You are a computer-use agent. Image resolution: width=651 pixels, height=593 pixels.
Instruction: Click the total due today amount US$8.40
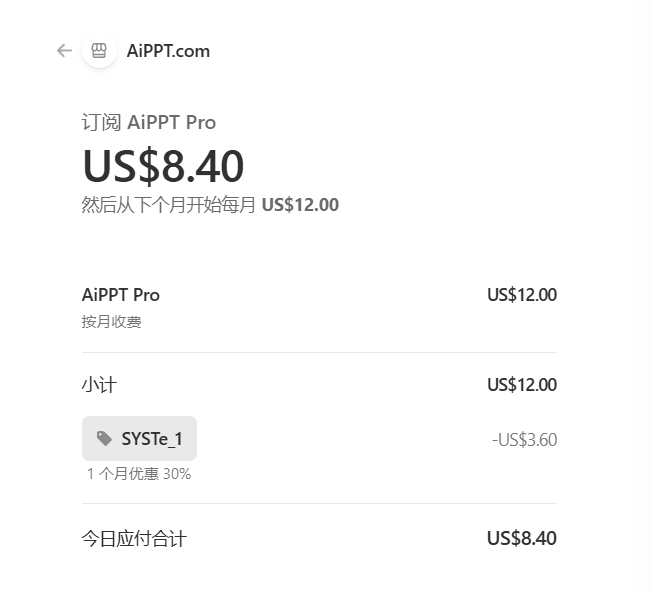[521, 539]
